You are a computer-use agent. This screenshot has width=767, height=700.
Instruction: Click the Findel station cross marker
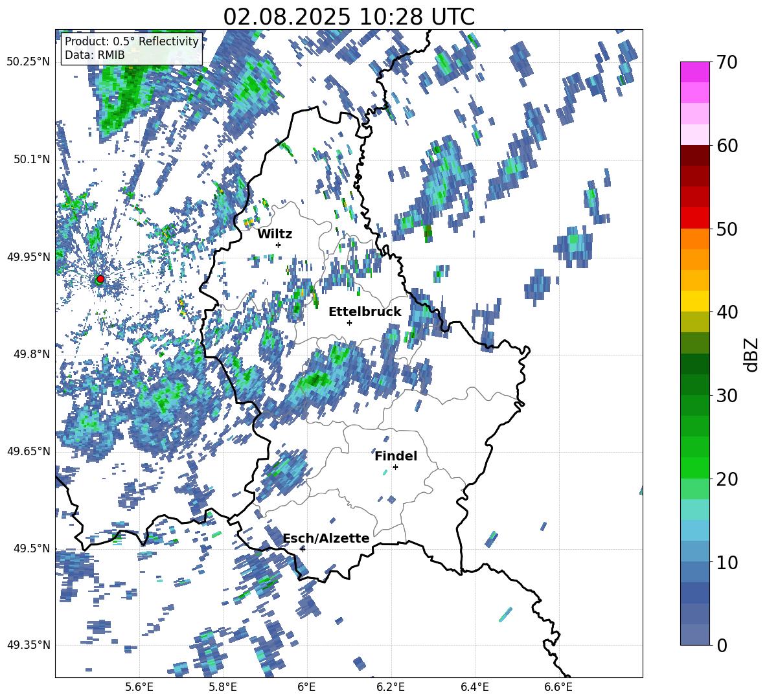(395, 468)
